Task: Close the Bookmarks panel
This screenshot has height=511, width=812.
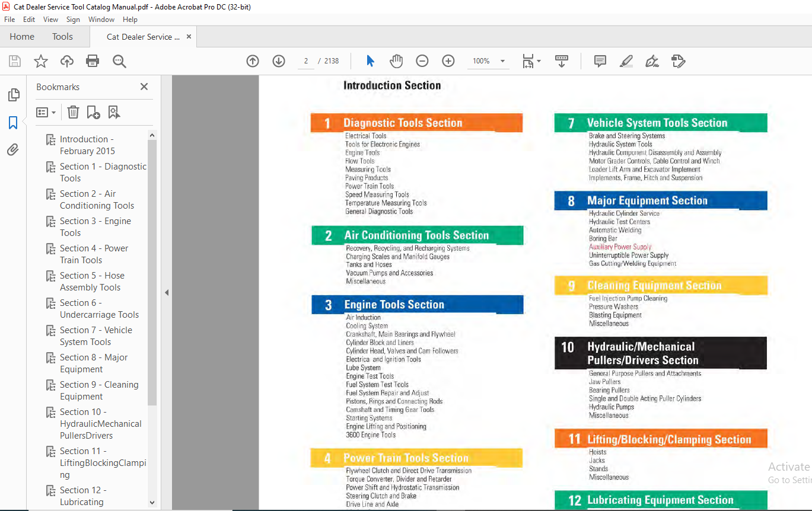Action: tap(144, 87)
